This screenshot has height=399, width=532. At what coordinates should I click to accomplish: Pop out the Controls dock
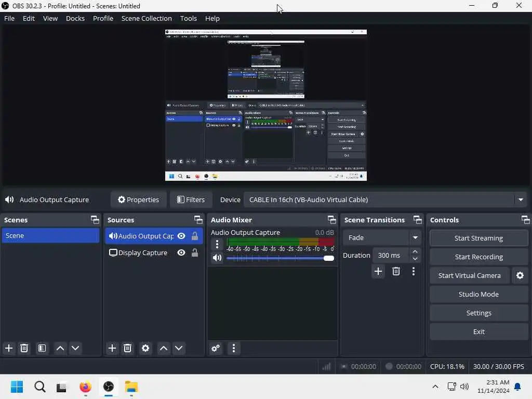coord(526,220)
